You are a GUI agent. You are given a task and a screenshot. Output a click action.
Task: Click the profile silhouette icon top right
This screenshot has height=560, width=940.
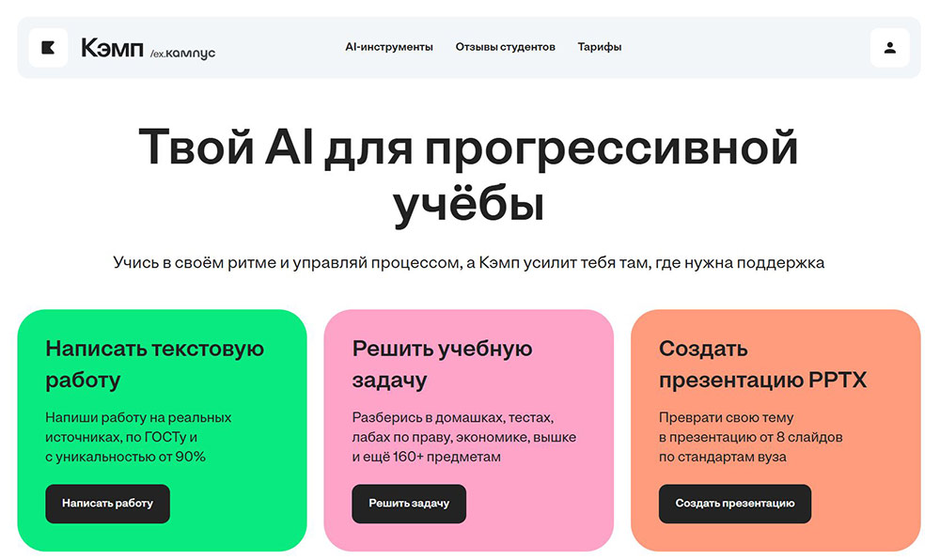[889, 48]
